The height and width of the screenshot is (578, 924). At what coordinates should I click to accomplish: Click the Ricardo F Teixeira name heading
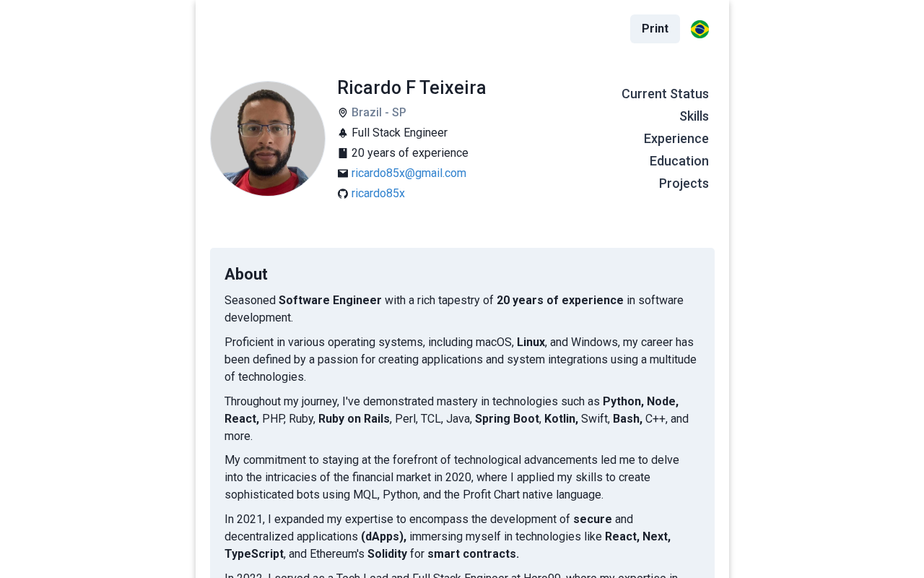[411, 87]
